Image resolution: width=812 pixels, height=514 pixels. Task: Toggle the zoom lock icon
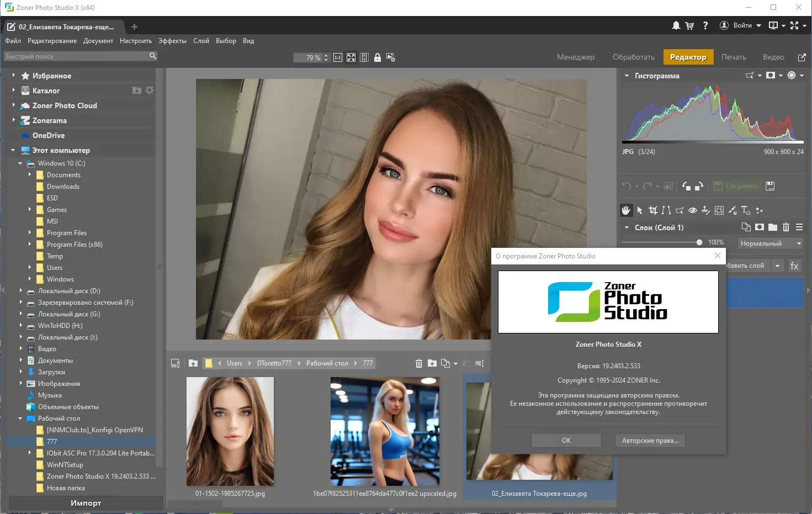tap(378, 57)
